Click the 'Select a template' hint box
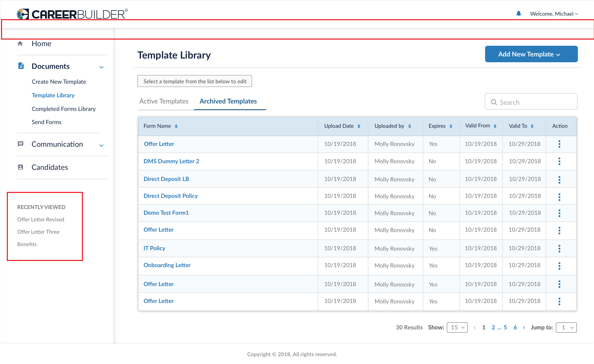 pos(194,81)
